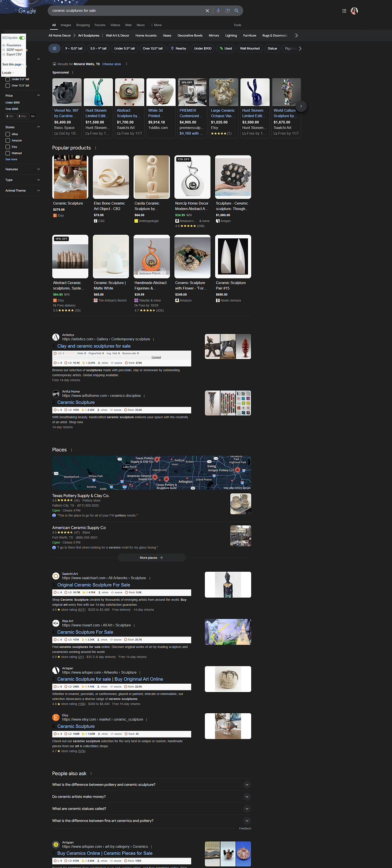Expand pottery vs ceramic sculpture difference question
This screenshot has height=868, width=392.
[152, 785]
